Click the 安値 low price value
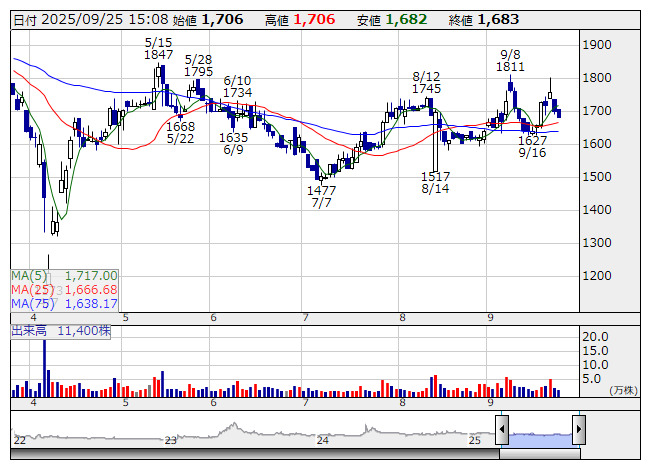 point(407,19)
